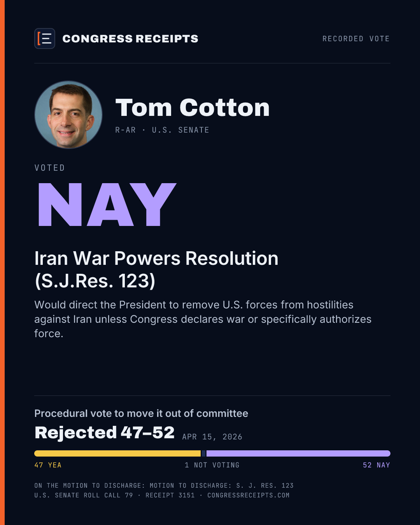Click the APR 15, 2026 date

pyautogui.click(x=212, y=437)
